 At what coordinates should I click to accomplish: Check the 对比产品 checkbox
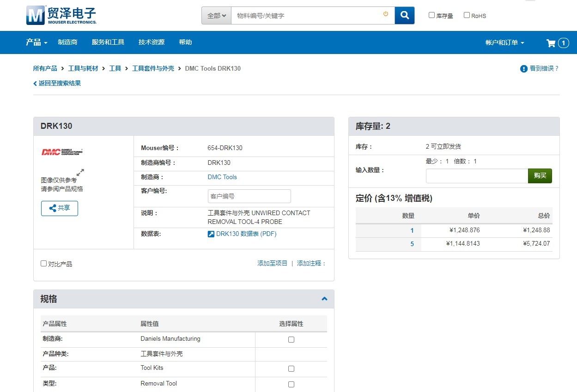[43, 264]
